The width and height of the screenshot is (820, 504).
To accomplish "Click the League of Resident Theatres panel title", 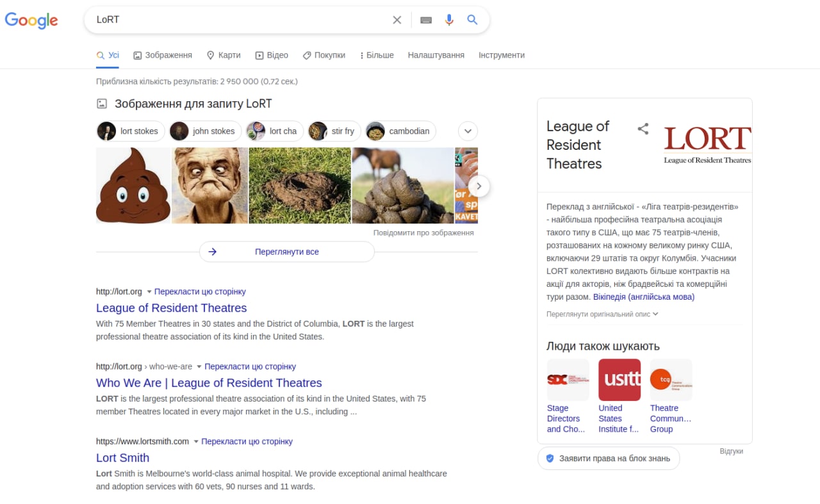I will pos(578,145).
